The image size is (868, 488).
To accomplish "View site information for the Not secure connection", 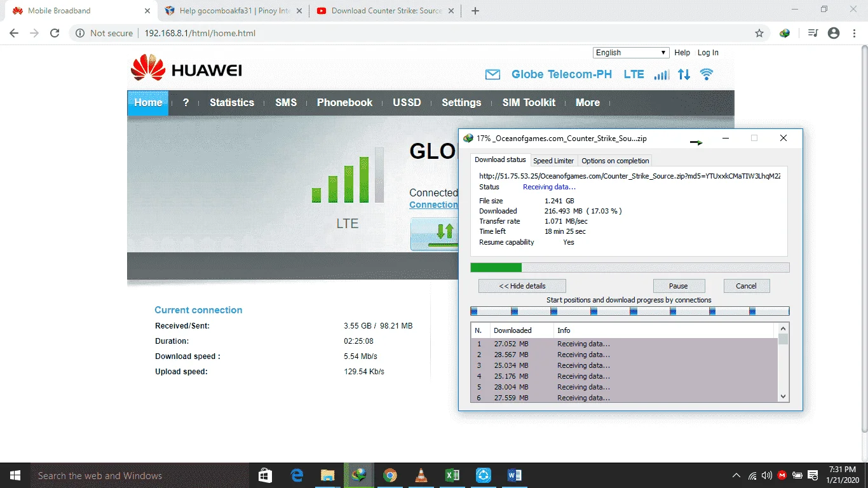I will (104, 33).
